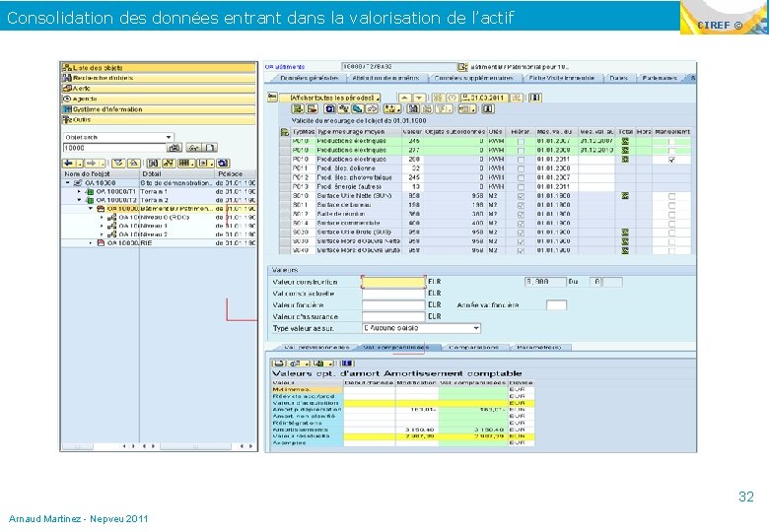Toggle Manuellement checkbox for S014 Surface commerciale
Screen dimensions: 769x532
tap(672, 223)
